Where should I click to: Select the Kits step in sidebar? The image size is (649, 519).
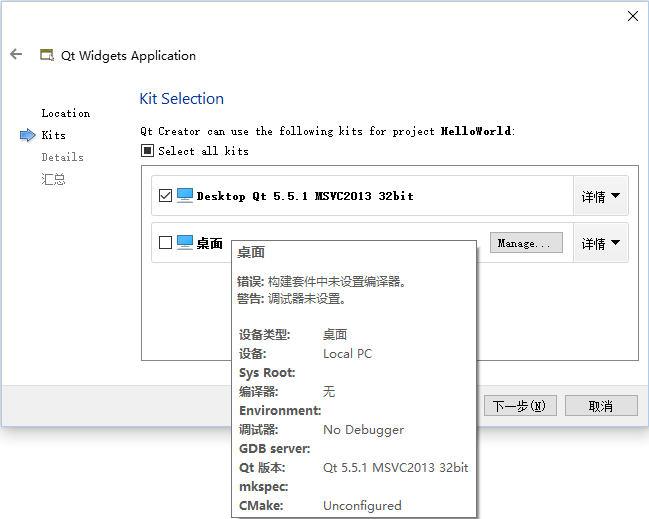(x=53, y=135)
